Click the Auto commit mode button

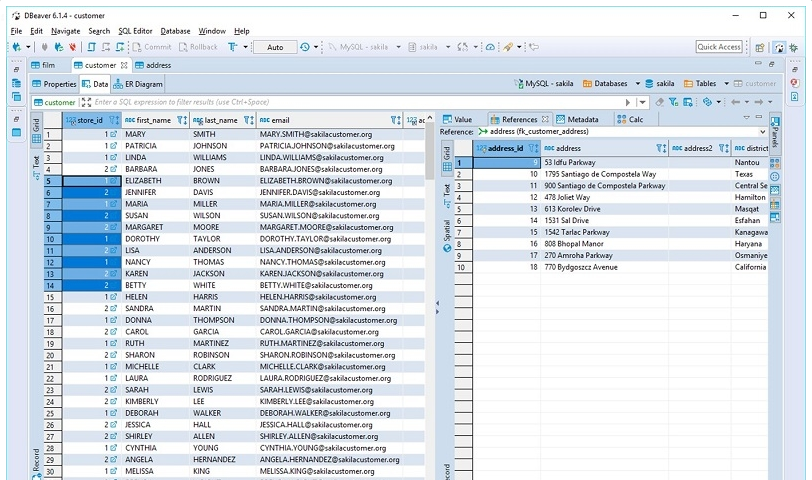[x=275, y=47]
